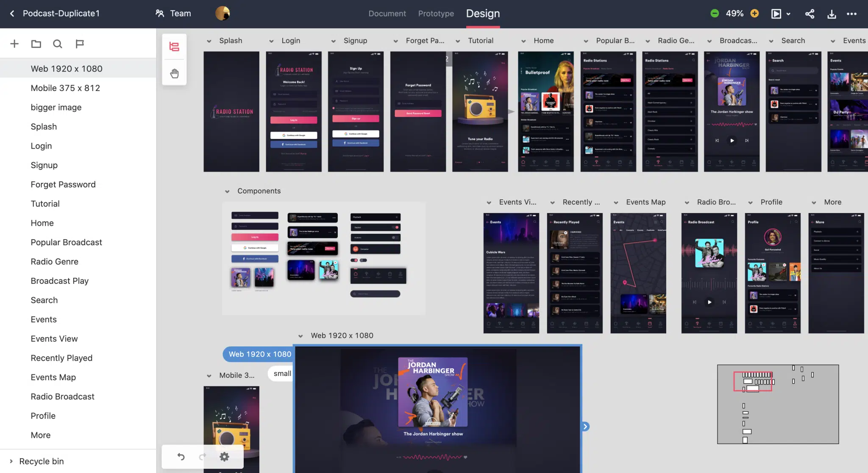Expand the Components section disclosure triangle
Viewport: 868px width, 473px height.
pos(226,191)
